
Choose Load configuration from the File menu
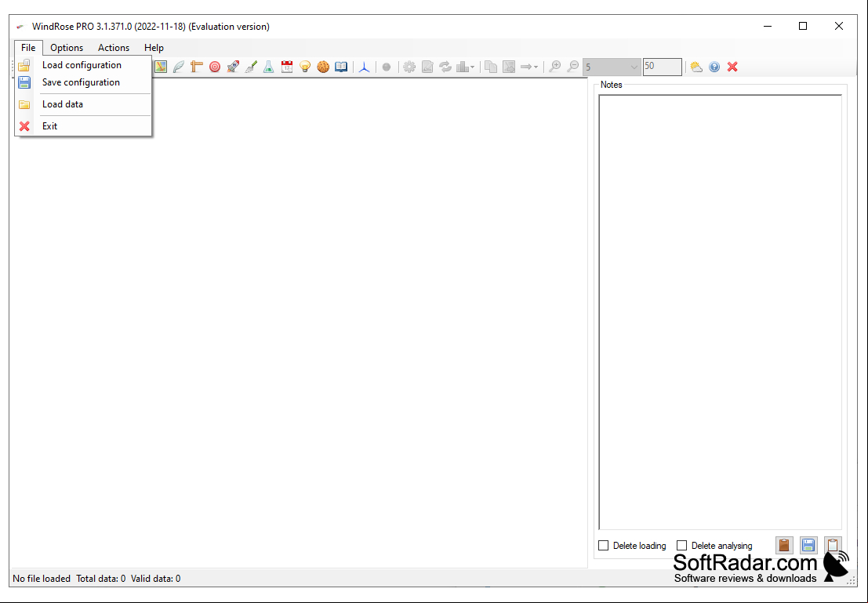click(x=83, y=65)
